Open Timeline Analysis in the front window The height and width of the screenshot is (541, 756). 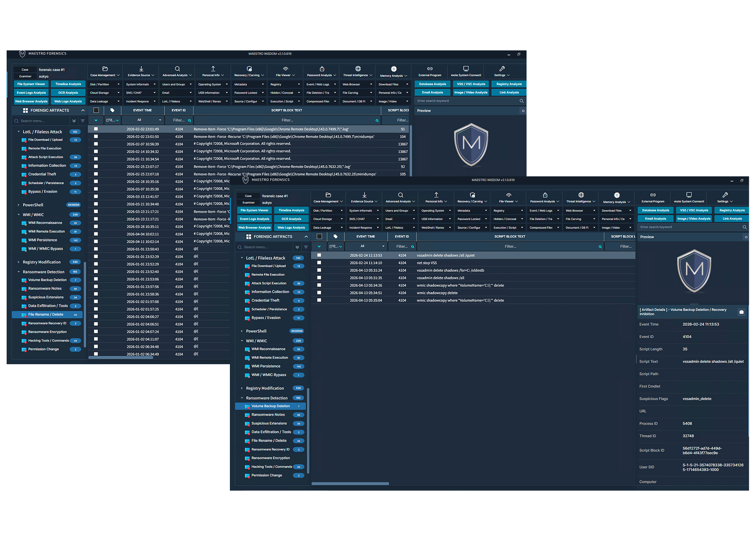(291, 210)
